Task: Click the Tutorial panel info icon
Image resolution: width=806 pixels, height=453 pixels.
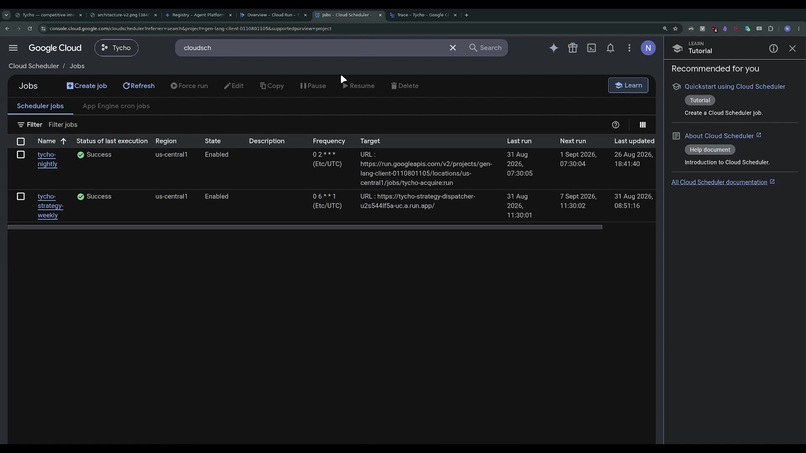Action: coord(773,48)
